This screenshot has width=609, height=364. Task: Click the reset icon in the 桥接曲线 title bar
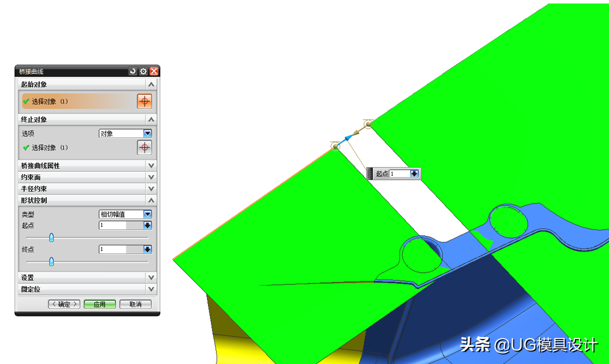pyautogui.click(x=131, y=71)
